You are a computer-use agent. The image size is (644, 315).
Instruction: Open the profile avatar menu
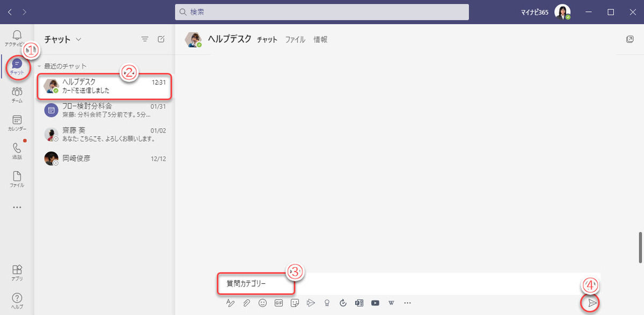562,12
